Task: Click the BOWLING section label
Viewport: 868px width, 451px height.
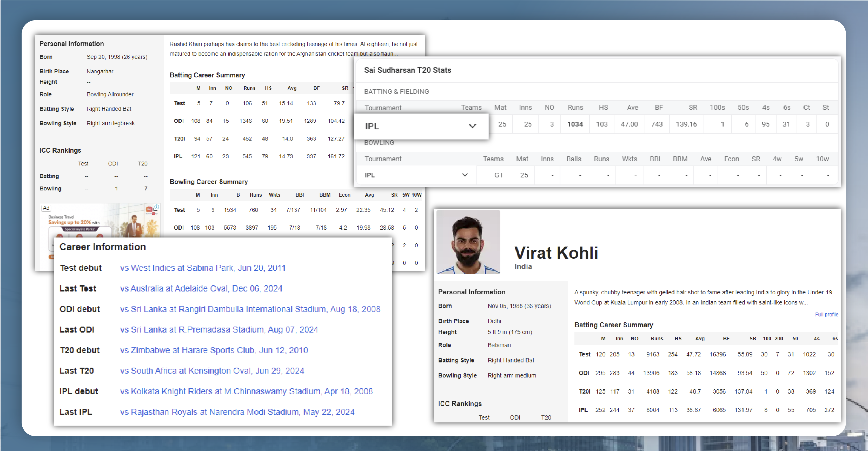Action: 379,142
